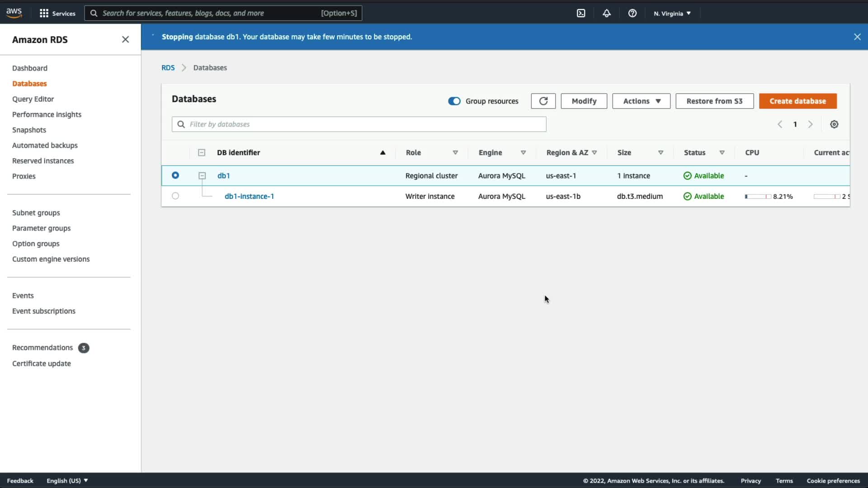Open the db1-instance-1 link

coord(249,196)
